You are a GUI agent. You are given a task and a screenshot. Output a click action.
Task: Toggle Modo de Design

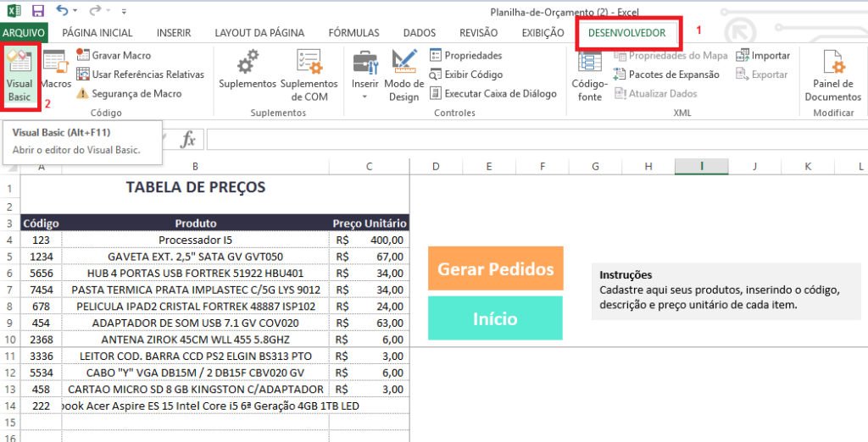click(x=403, y=75)
